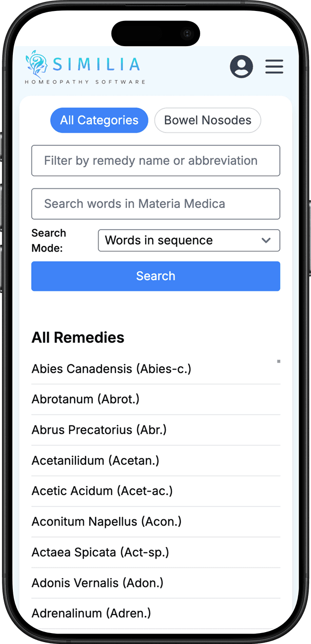Open the user account profile icon
The image size is (311, 644).
tap(242, 67)
